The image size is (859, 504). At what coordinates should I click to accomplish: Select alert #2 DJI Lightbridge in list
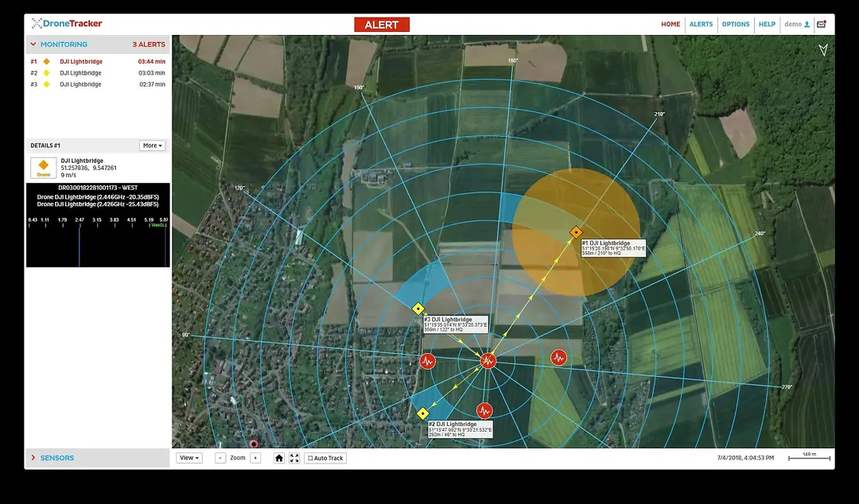80,72
